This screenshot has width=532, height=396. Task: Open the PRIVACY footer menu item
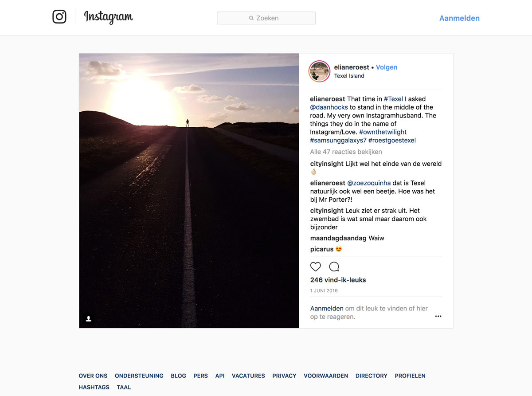pyautogui.click(x=284, y=376)
